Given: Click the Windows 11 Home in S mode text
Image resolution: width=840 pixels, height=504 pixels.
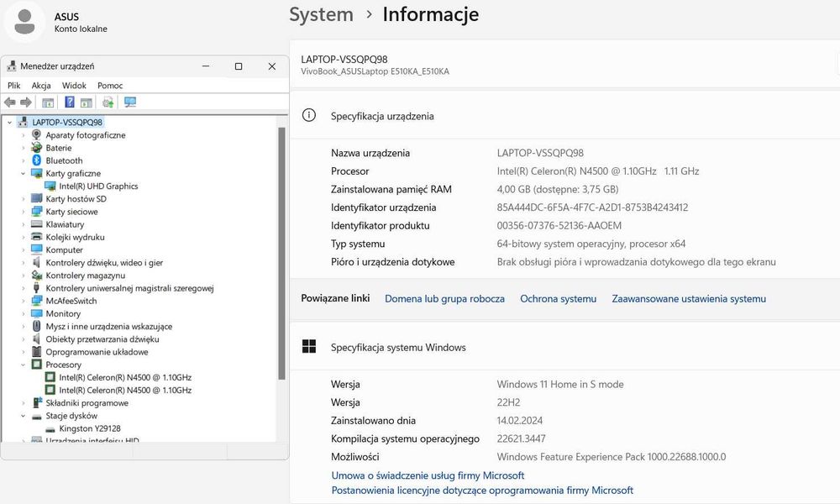Looking at the screenshot, I should click(x=560, y=384).
